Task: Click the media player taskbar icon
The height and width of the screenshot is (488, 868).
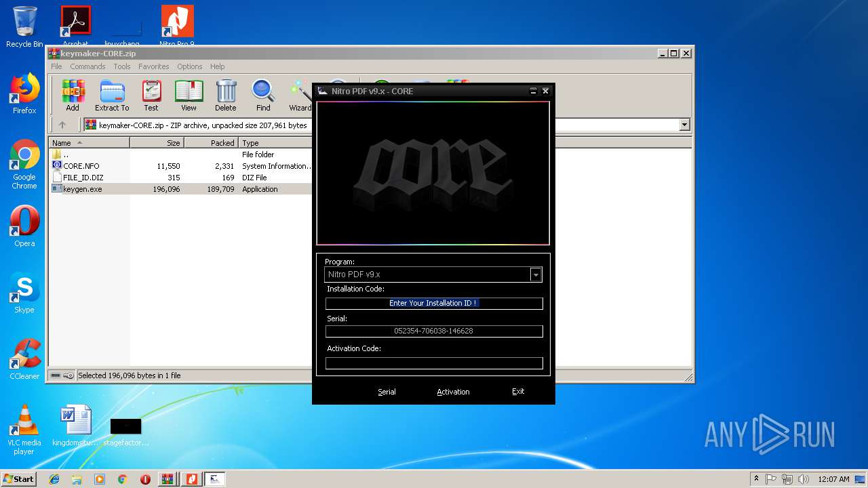Action: pos(100,479)
